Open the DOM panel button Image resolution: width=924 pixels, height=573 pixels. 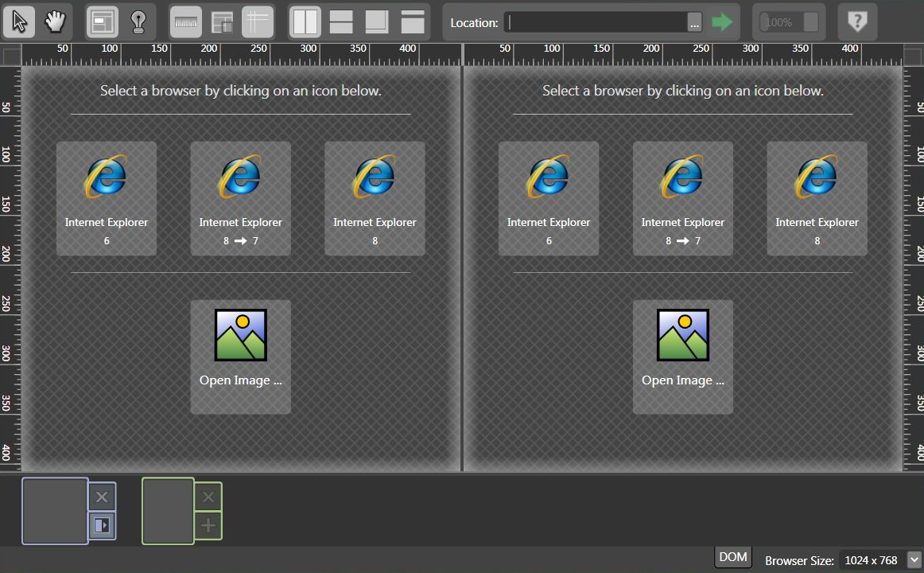[733, 557]
